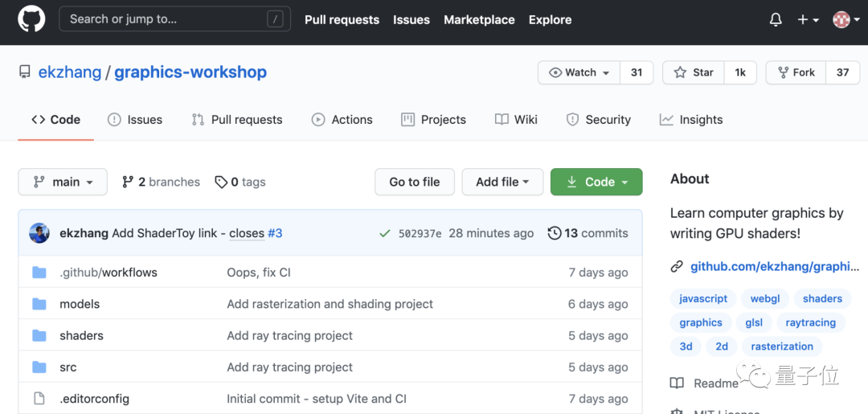Image resolution: width=868 pixels, height=414 pixels.
Task: Open Marketplace in the top navigation
Action: coord(479,19)
